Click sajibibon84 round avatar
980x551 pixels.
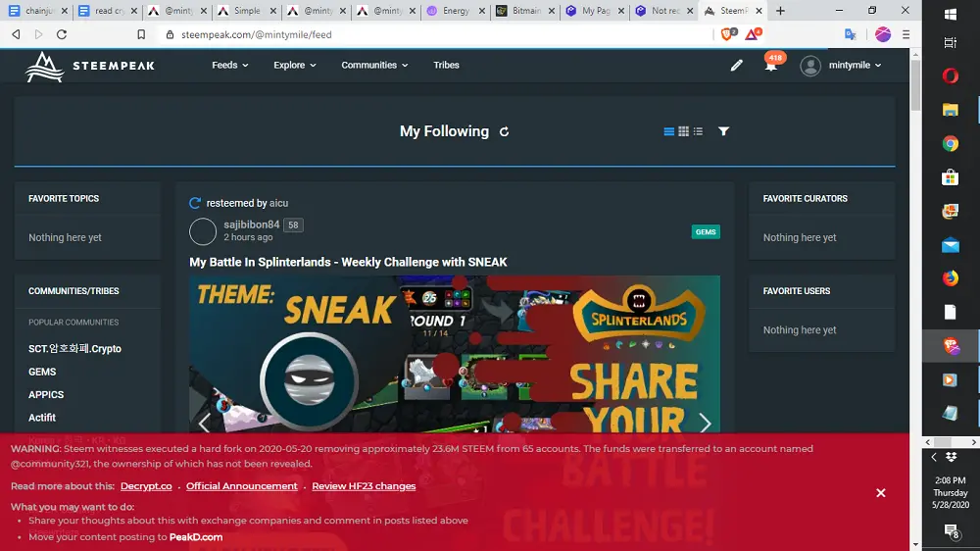coord(203,231)
